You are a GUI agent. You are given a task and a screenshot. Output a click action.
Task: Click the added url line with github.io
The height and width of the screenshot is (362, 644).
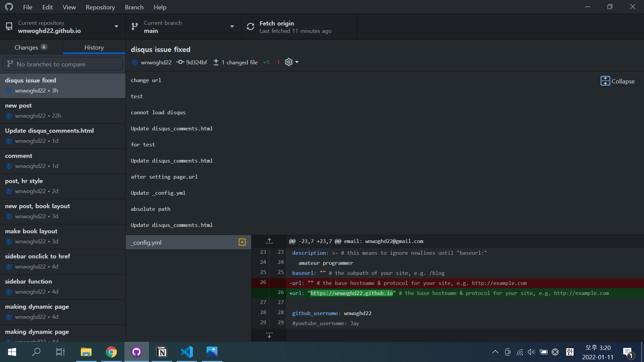(x=448, y=293)
